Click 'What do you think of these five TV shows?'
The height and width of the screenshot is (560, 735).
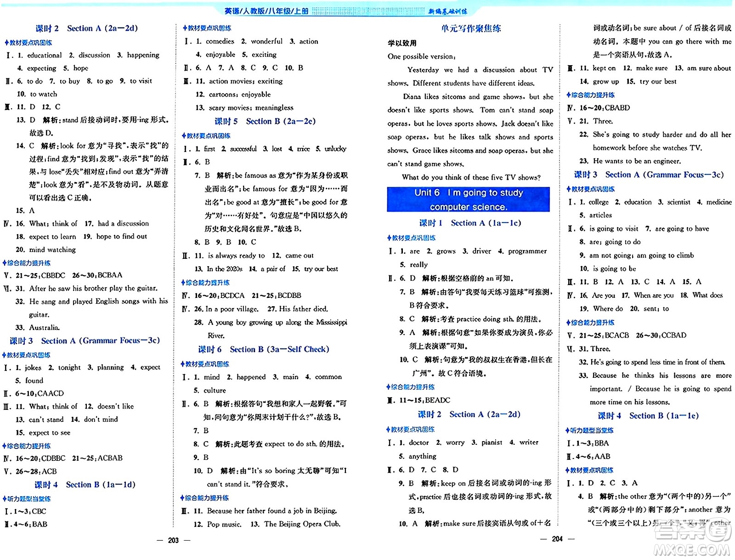pos(471,178)
